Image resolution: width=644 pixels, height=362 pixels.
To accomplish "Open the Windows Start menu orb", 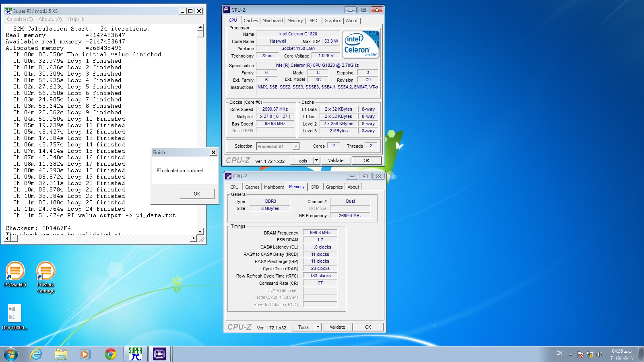I will (11, 354).
